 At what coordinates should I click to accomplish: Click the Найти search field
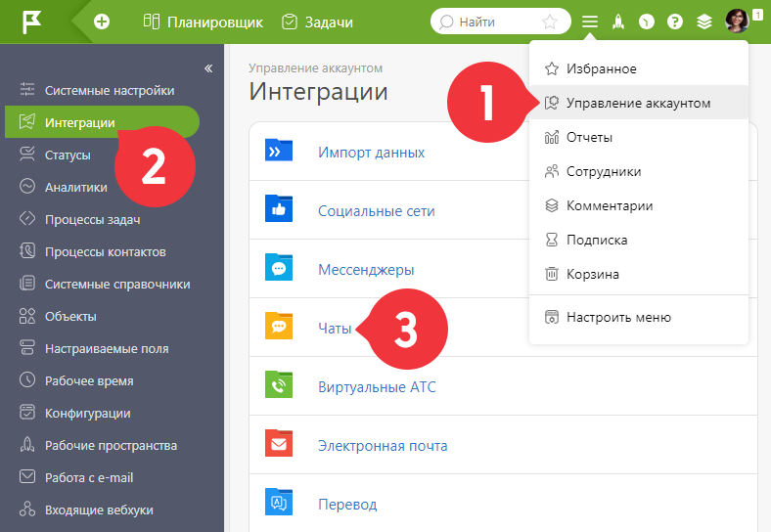click(x=501, y=22)
